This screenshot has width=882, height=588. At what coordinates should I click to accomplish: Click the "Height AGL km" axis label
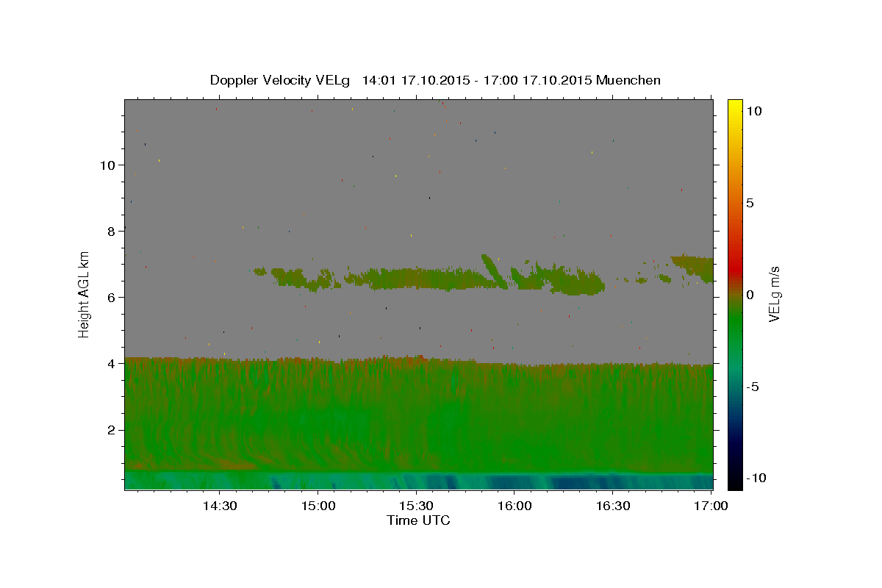(84, 294)
